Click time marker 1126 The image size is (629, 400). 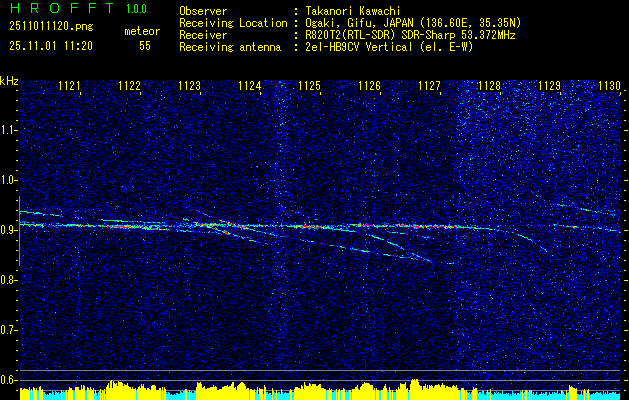click(x=369, y=86)
